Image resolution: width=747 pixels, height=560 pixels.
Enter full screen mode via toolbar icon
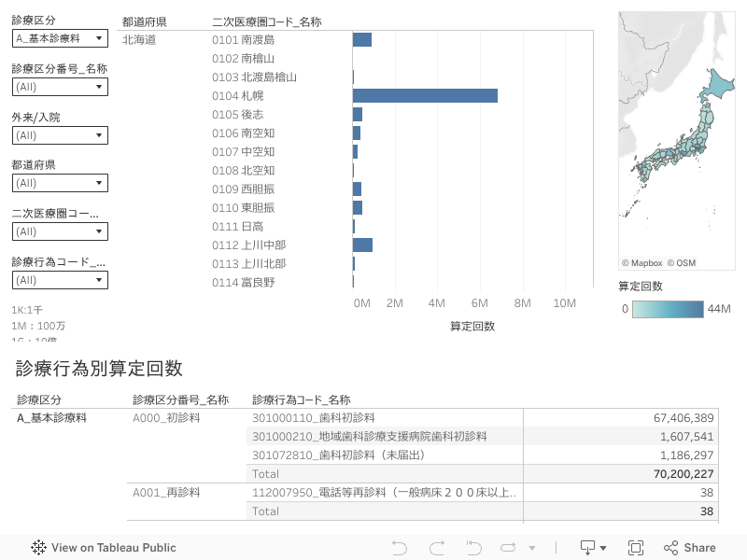click(x=636, y=548)
